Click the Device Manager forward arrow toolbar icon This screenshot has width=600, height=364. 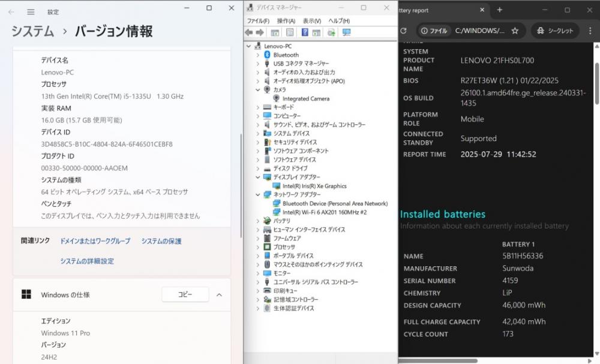click(x=260, y=32)
